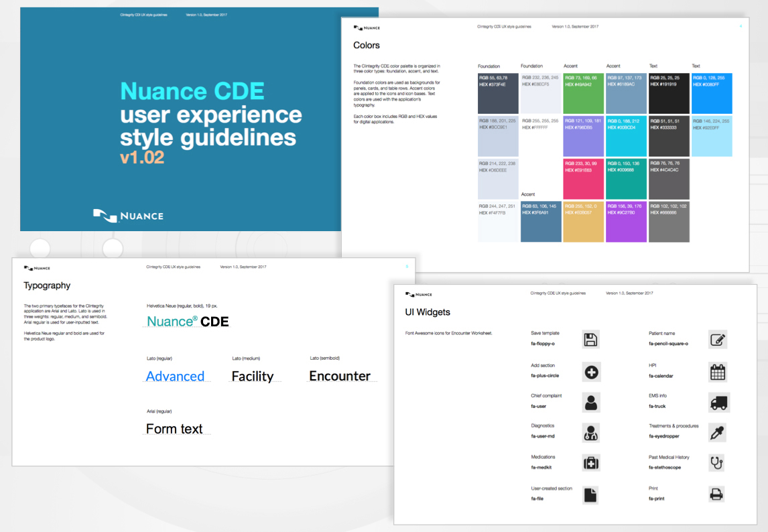This screenshot has width=768, height=532.
Task: Click the 'Facility' Lato medium sample
Action: click(252, 377)
